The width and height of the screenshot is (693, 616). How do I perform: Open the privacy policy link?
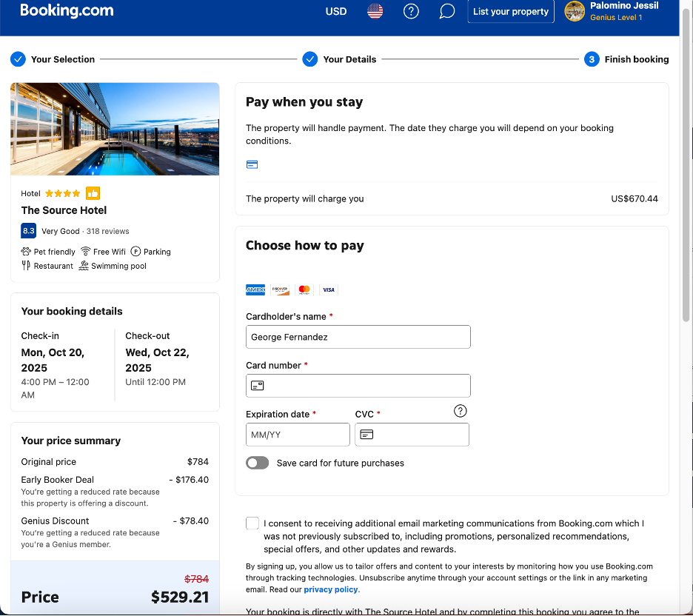[x=332, y=589]
